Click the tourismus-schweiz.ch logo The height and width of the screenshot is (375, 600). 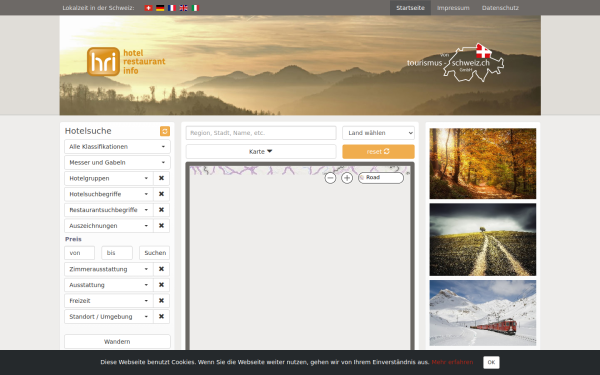click(x=455, y=62)
